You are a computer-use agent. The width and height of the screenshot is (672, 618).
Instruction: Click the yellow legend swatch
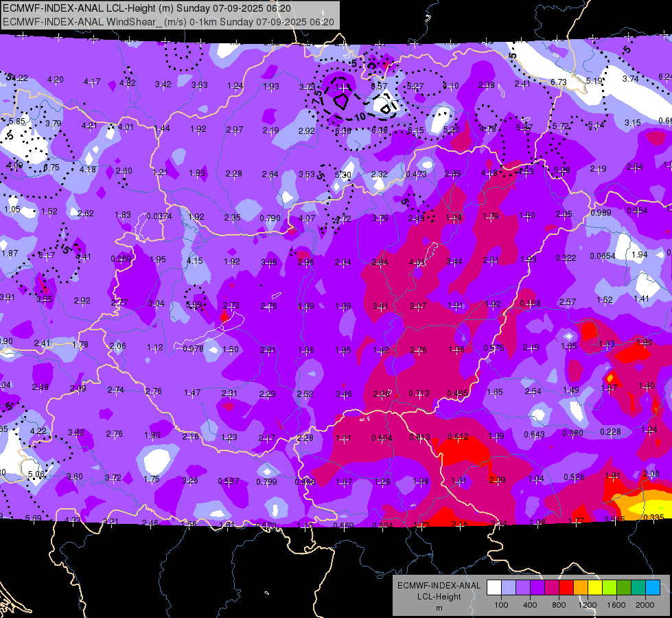click(595, 588)
